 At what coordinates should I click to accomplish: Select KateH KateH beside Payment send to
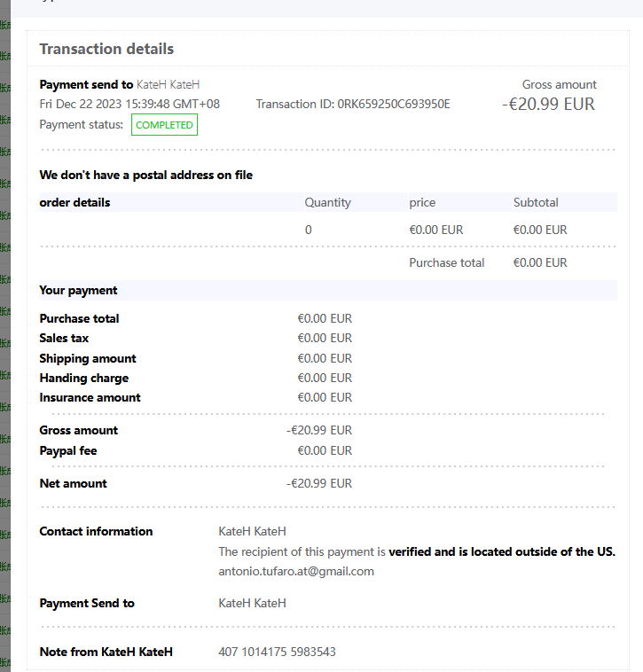(x=168, y=84)
